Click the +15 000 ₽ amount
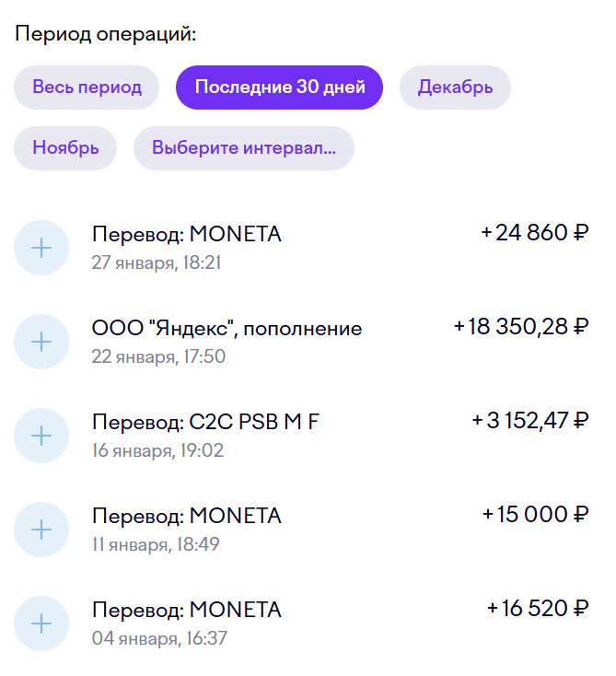 [x=536, y=515]
